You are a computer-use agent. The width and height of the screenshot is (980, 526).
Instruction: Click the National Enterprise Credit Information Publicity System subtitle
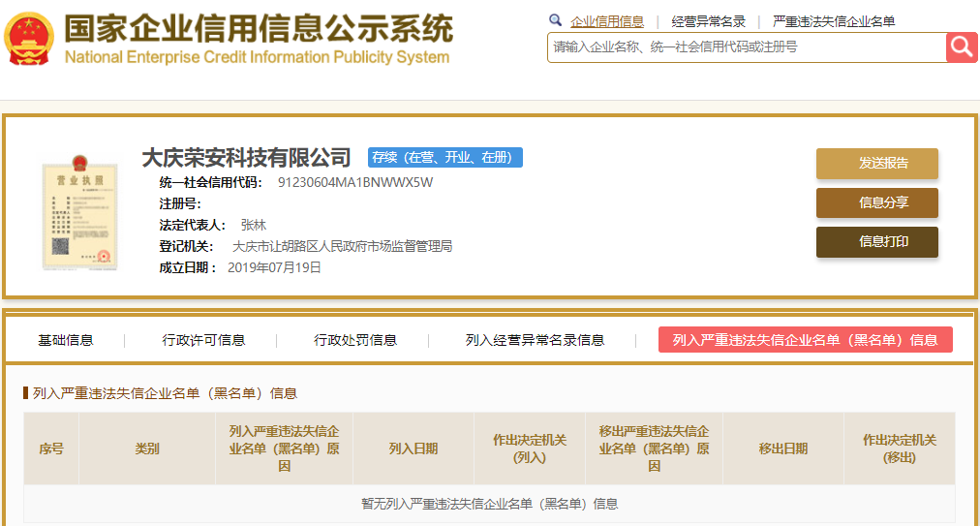(257, 57)
